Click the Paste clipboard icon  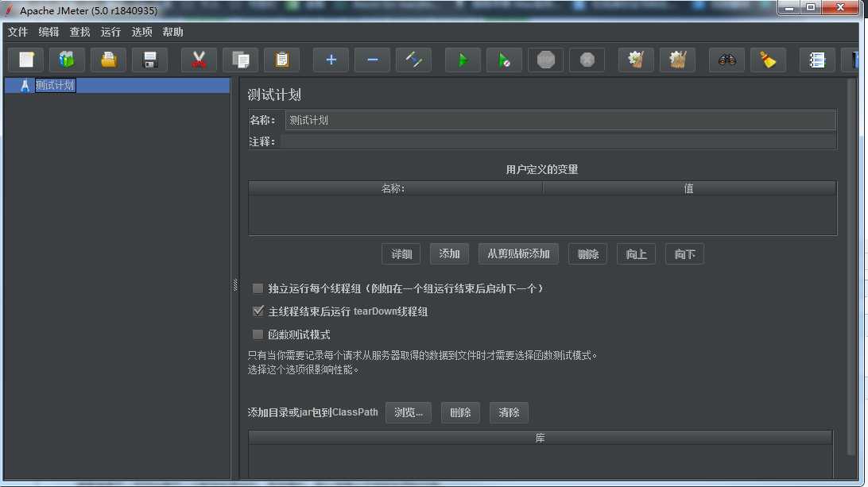(x=281, y=60)
